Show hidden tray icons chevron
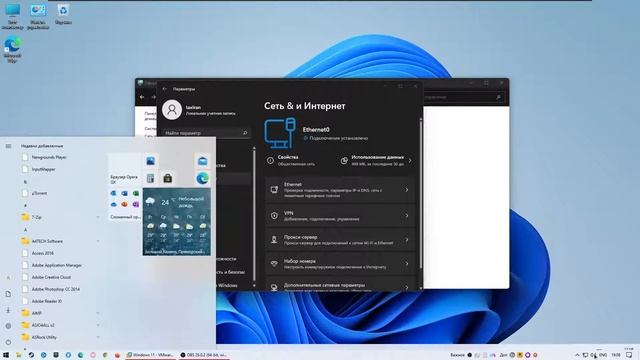This screenshot has height=360, width=640. (x=577, y=355)
